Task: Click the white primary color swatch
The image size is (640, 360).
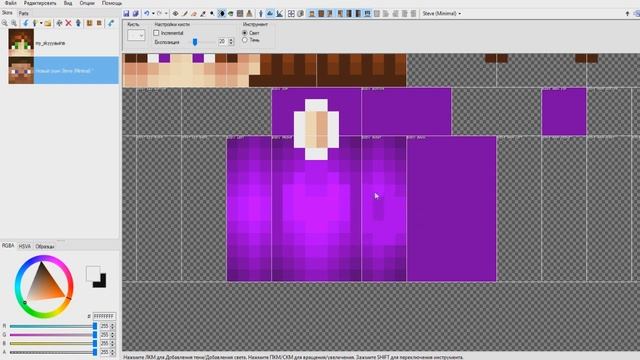Action: pyautogui.click(x=93, y=273)
